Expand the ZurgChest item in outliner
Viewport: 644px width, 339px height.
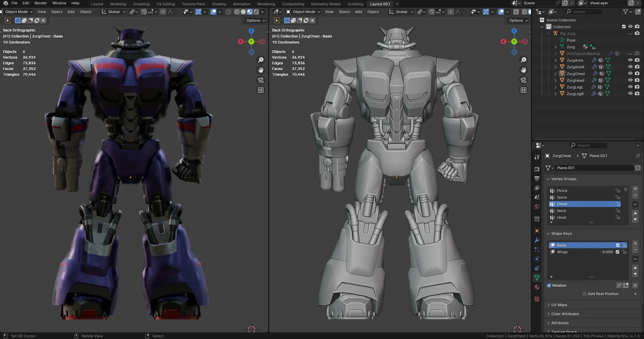556,74
